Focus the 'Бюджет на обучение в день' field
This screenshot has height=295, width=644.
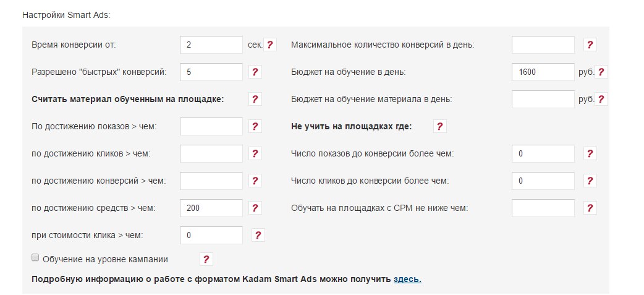click(543, 72)
